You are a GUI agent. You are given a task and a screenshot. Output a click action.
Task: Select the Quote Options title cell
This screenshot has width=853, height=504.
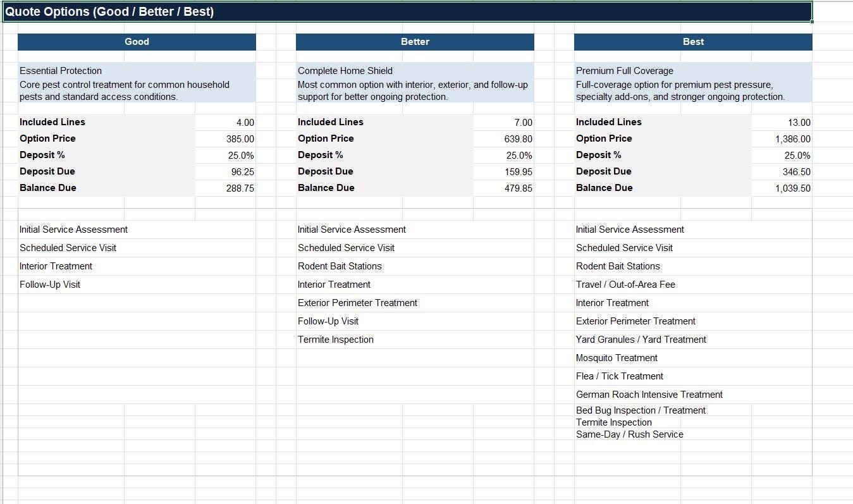[407, 11]
